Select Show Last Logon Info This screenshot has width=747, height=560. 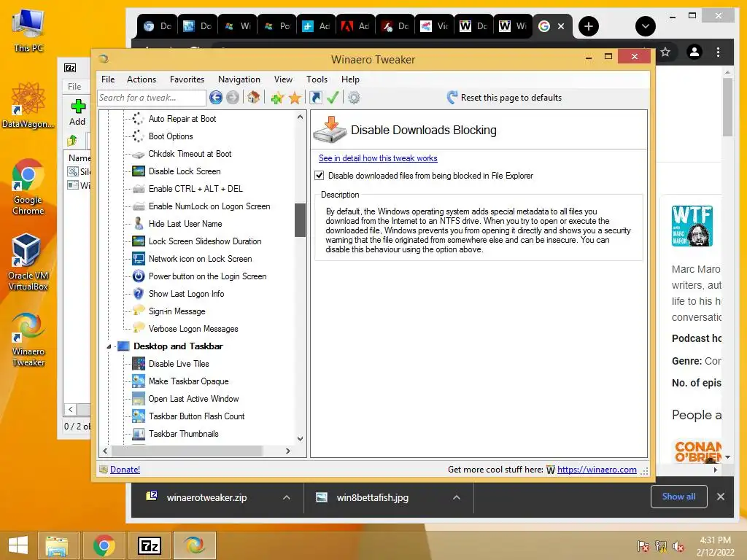(x=186, y=294)
